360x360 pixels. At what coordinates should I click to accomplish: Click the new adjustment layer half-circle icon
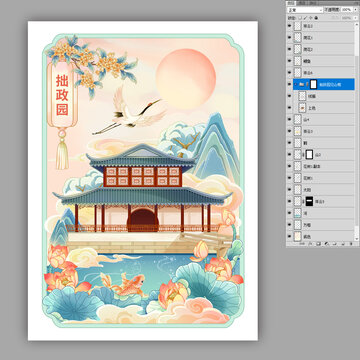[x=326, y=244]
